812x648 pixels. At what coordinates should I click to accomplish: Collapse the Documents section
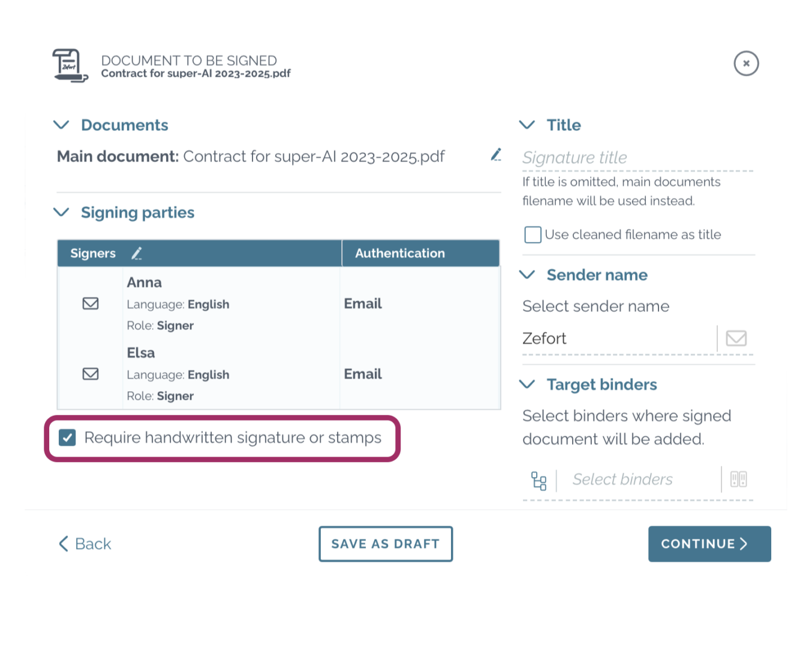[x=61, y=125]
